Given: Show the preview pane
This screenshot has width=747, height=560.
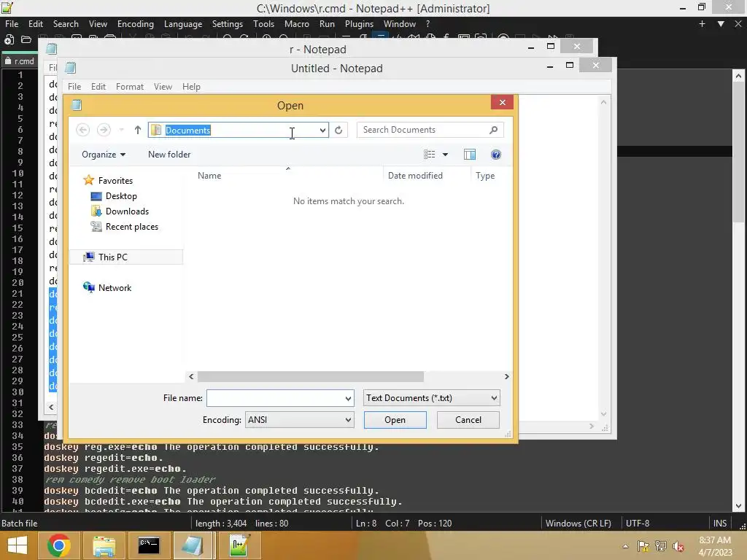Looking at the screenshot, I should click(x=470, y=155).
